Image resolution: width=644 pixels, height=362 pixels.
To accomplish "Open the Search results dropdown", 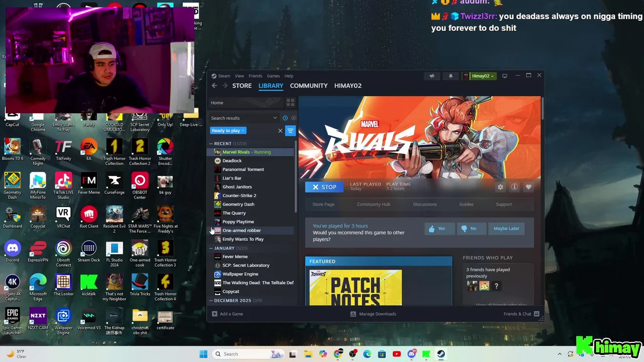I will pos(244,118).
